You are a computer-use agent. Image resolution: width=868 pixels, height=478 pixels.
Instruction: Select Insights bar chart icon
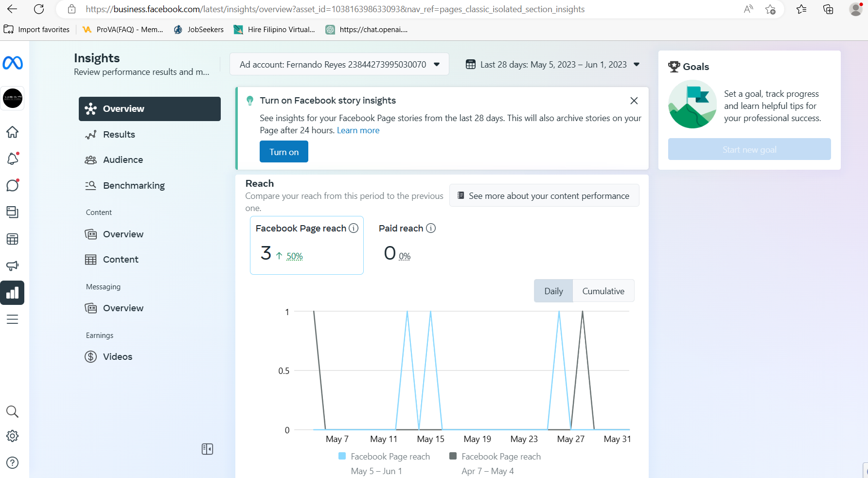13,293
